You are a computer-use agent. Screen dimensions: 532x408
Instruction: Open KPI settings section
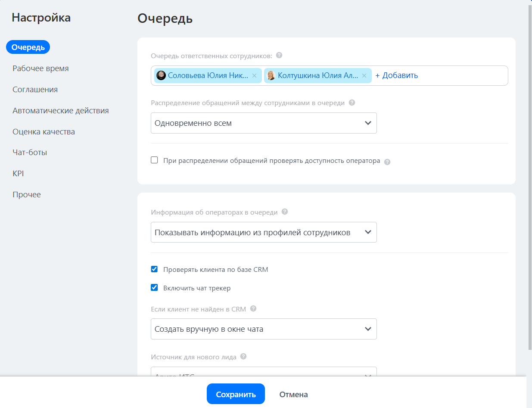(x=18, y=173)
